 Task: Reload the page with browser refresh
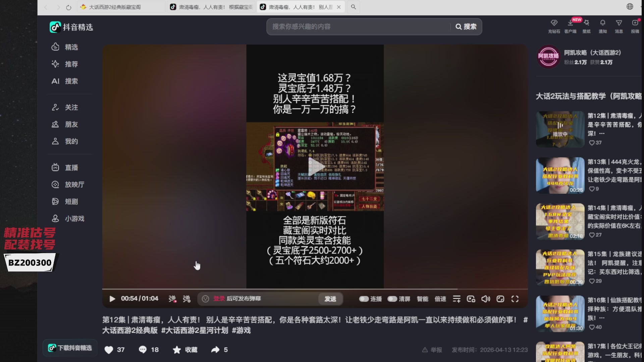pos(69,7)
